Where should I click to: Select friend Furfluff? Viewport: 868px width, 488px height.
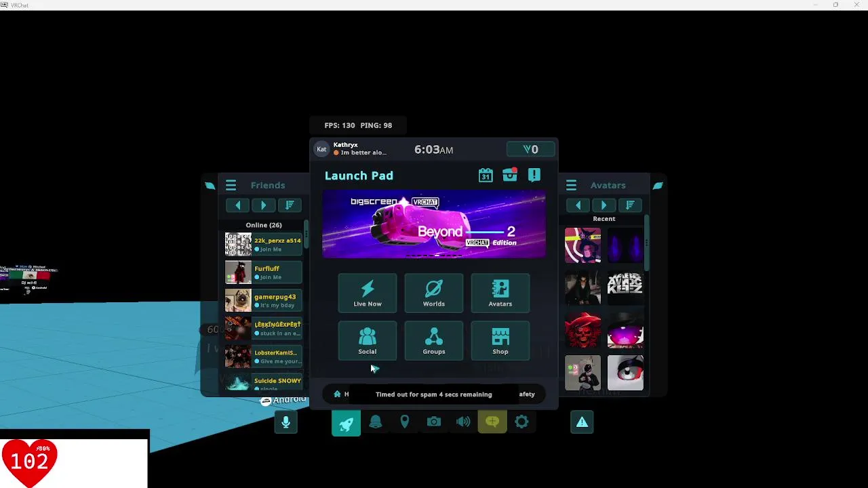pyautogui.click(x=263, y=272)
